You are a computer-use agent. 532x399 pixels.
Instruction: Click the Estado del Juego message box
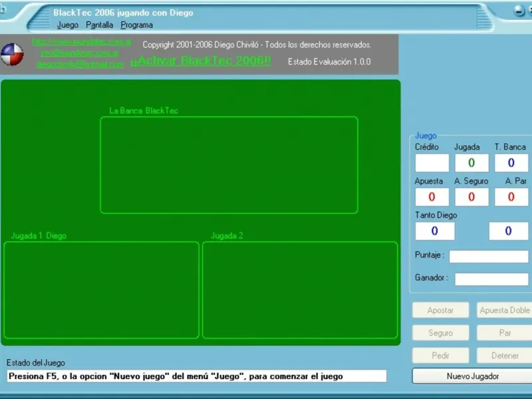pos(196,376)
